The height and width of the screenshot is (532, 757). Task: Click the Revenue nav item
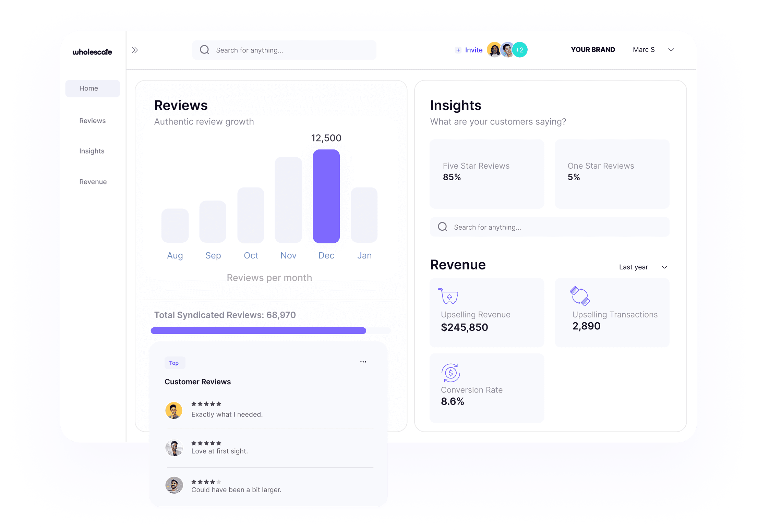click(x=93, y=181)
